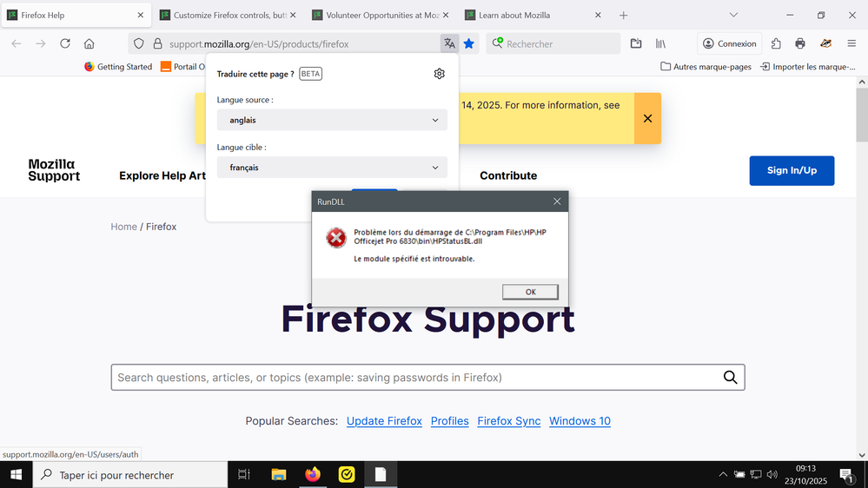Click the Home breadcrumb link
This screenshot has width=868, height=488.
123,227
